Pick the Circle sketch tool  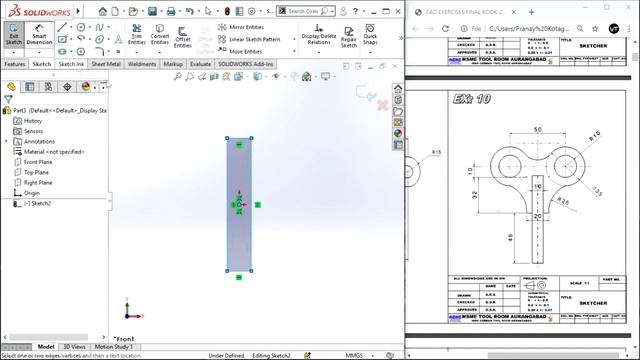tap(81, 27)
